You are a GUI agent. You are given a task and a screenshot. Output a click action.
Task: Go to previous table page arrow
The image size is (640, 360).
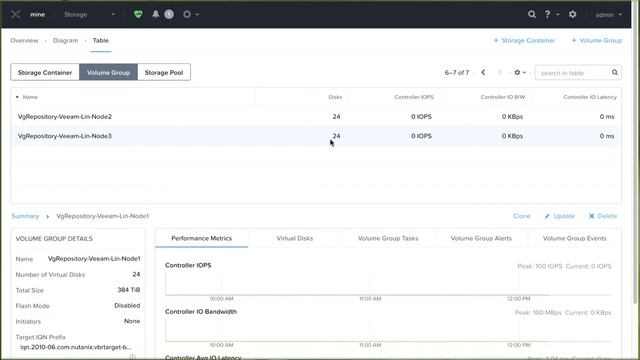click(483, 72)
